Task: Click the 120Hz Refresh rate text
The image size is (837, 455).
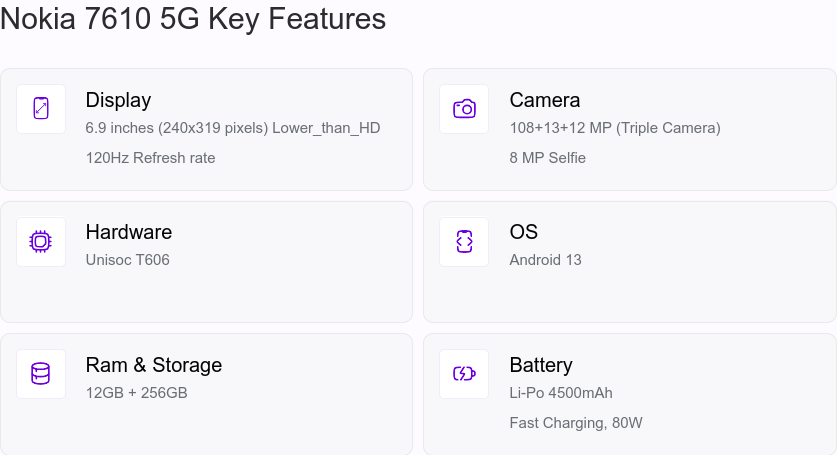Action: click(x=151, y=158)
